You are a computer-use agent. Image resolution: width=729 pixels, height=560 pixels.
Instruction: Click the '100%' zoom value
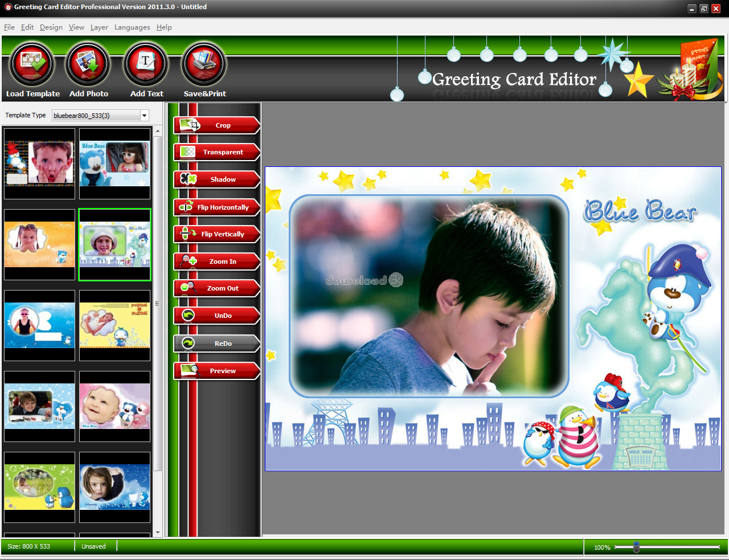pyautogui.click(x=602, y=547)
